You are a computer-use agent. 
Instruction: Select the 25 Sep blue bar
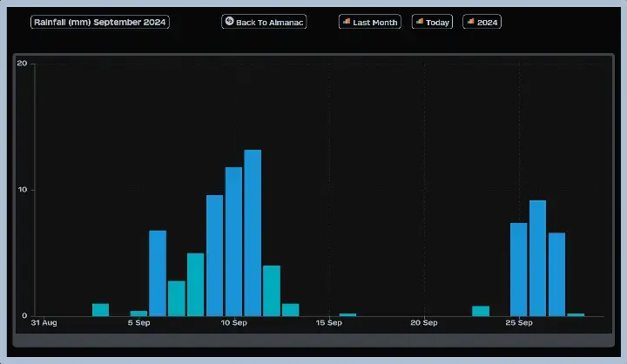click(518, 269)
